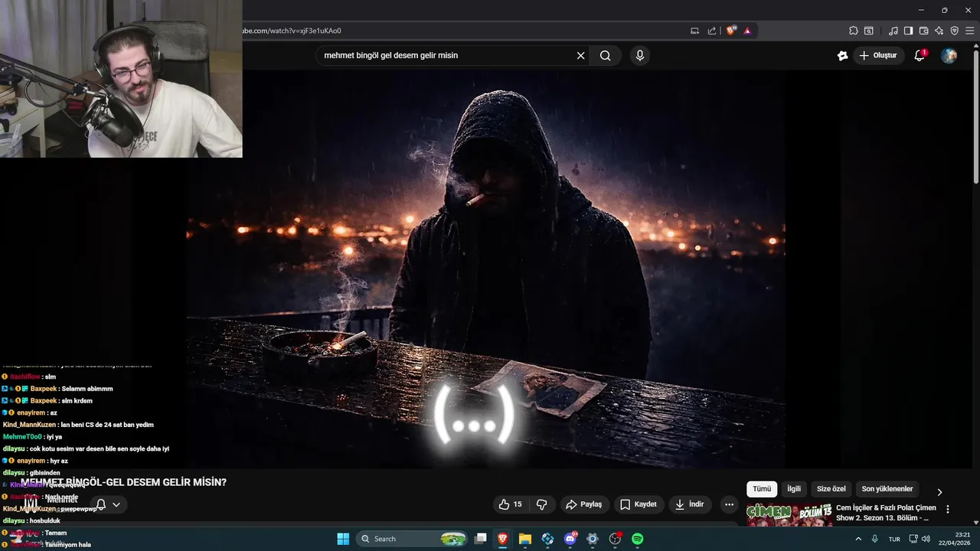Open Brave VPN shield icon

(954, 31)
